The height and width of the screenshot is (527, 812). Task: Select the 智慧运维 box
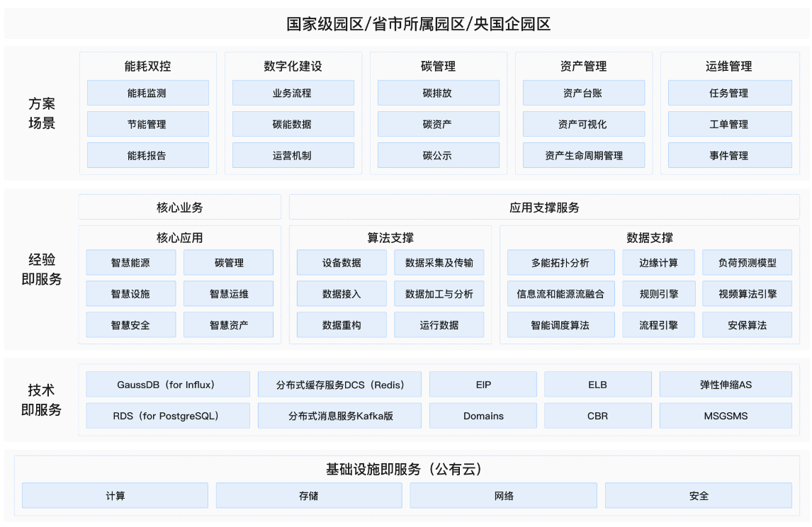coord(228,294)
